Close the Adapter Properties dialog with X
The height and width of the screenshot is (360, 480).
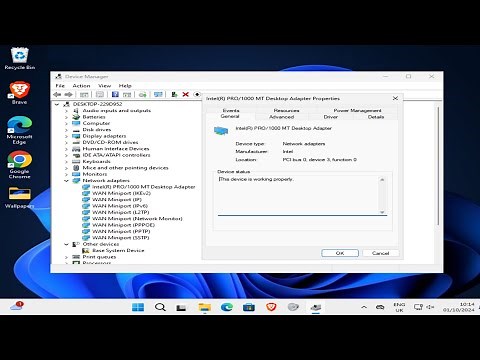tap(395, 98)
